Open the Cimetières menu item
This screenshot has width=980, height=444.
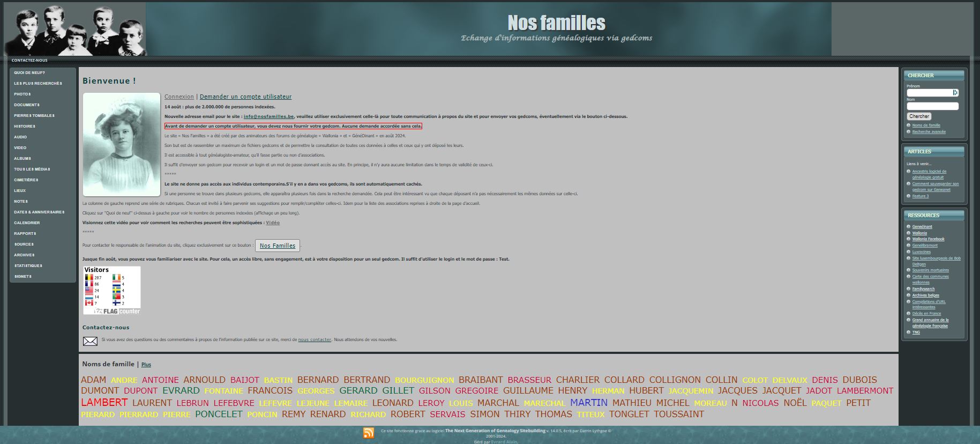26,180
